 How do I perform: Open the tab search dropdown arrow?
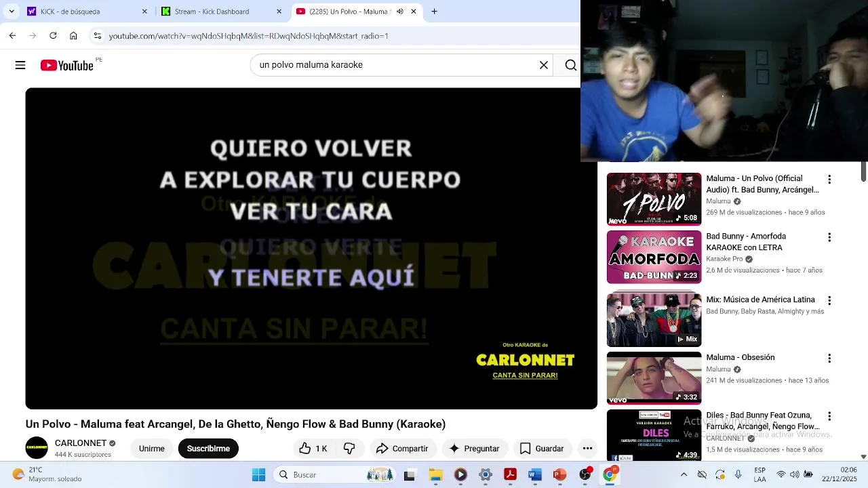coord(12,12)
